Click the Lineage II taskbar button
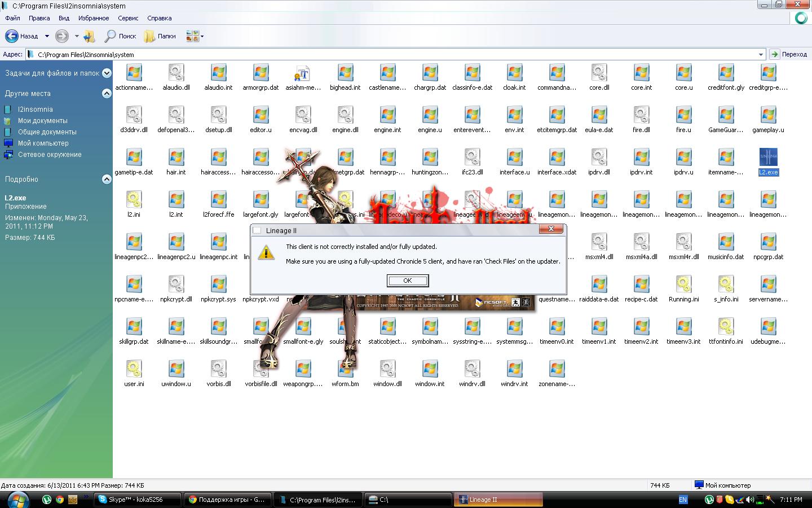Screen dimensions: 812x508 point(498,500)
